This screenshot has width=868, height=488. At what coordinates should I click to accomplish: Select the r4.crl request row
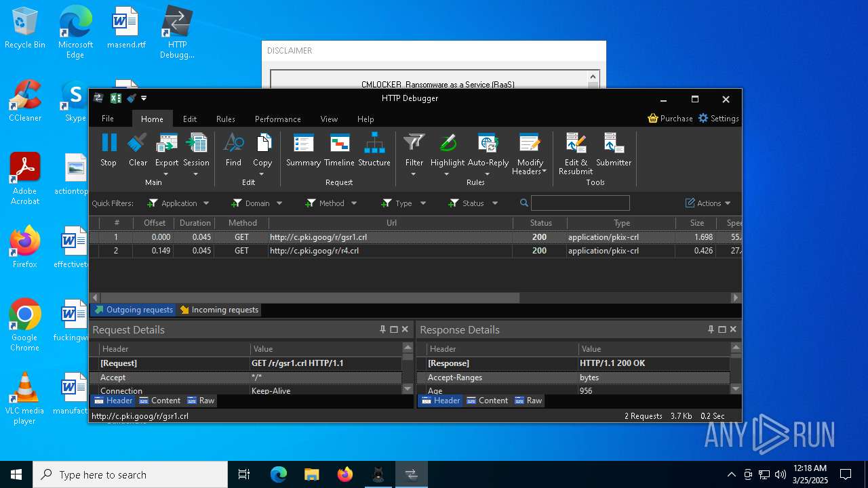click(415, 251)
